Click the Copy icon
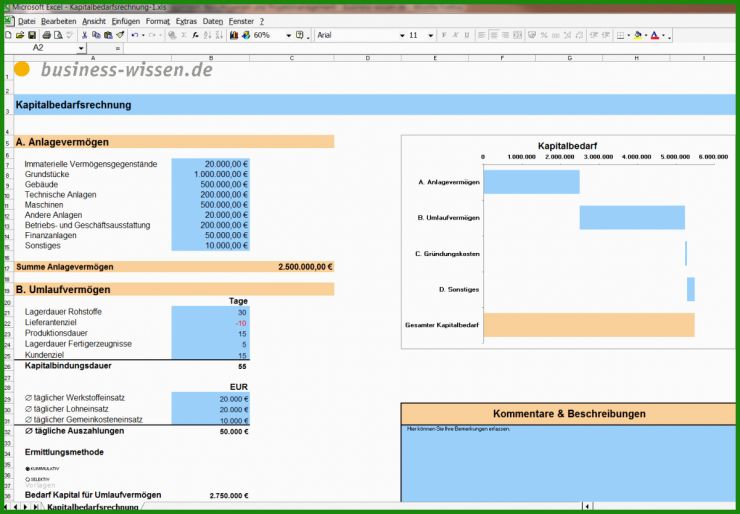This screenshot has height=514, width=740. (96, 35)
